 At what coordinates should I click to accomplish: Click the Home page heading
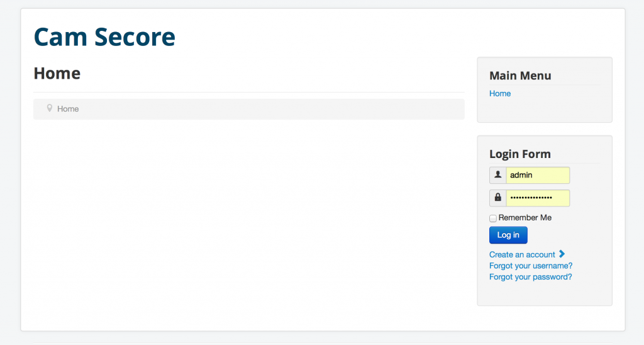[x=57, y=73]
